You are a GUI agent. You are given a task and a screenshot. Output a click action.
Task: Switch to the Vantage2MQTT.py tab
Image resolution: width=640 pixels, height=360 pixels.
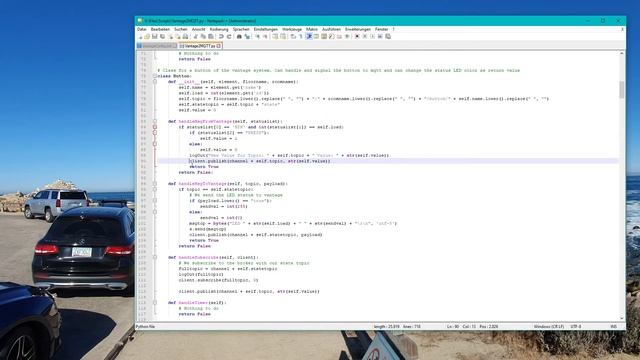coord(200,46)
